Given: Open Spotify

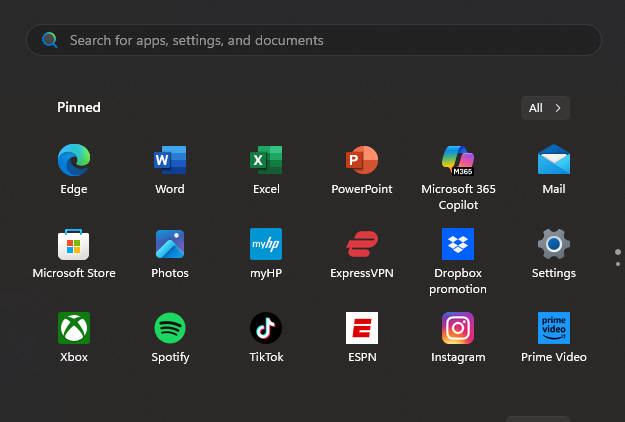Looking at the screenshot, I should [x=170, y=338].
